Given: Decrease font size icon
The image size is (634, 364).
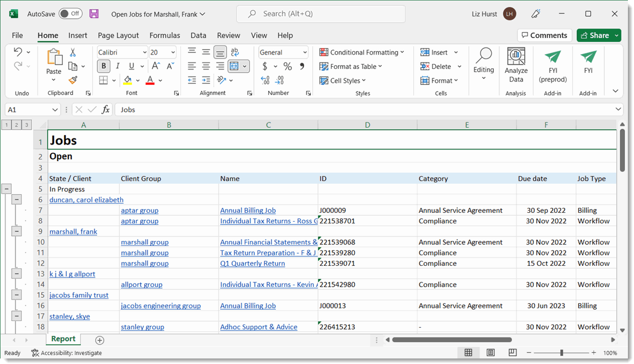Looking at the screenshot, I should [x=171, y=66].
